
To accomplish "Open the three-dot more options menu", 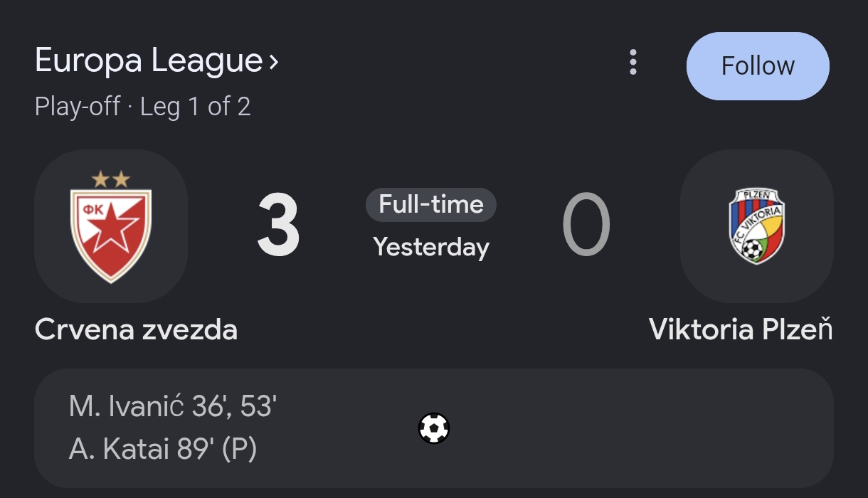I will click(x=633, y=63).
